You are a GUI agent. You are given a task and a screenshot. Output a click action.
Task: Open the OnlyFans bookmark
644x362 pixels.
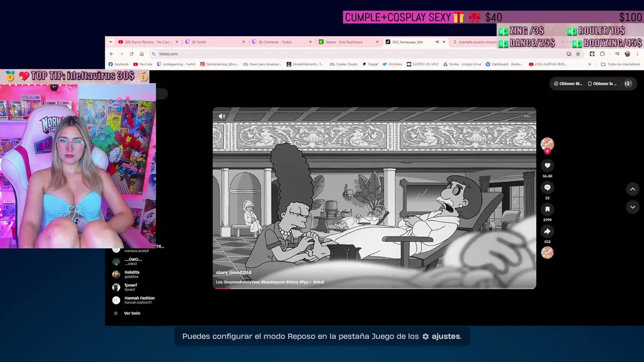(392, 64)
